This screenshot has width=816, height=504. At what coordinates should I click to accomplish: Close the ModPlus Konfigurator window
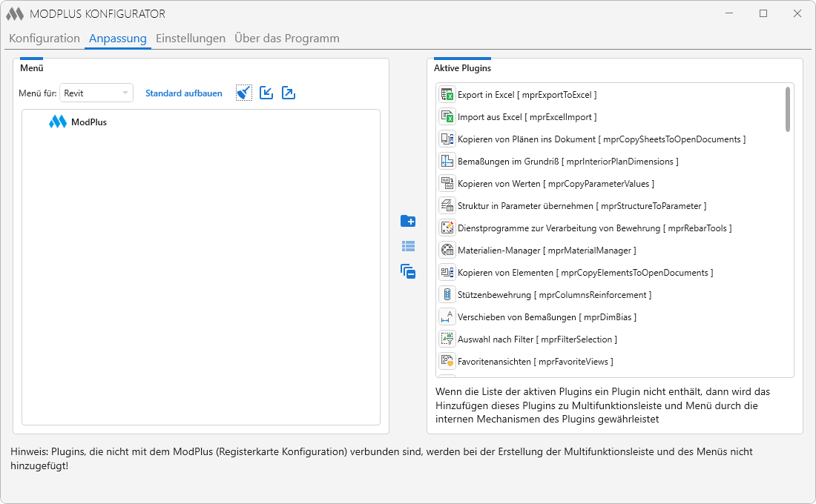click(797, 13)
